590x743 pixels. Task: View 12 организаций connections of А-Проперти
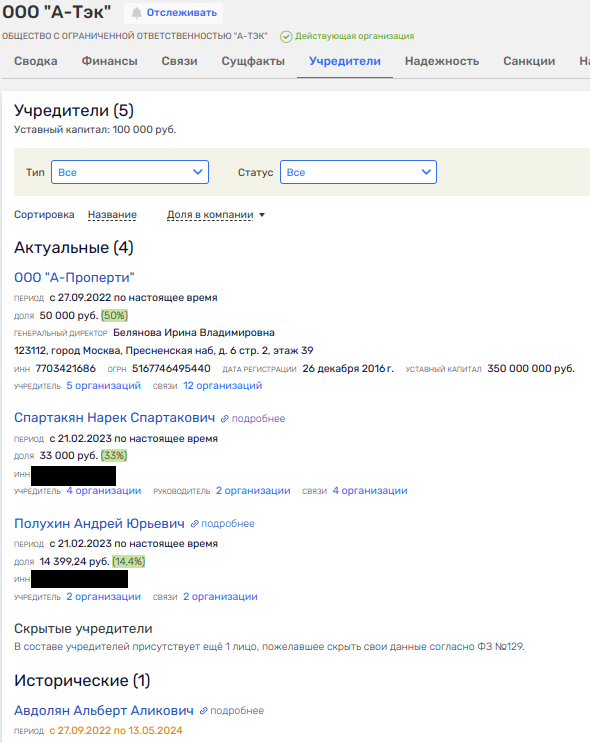click(223, 386)
